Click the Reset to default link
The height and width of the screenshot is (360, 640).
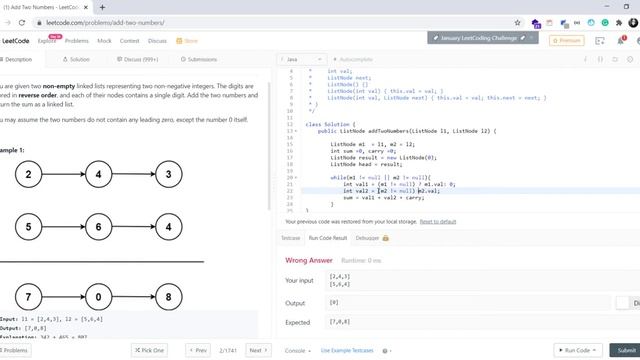(438, 222)
